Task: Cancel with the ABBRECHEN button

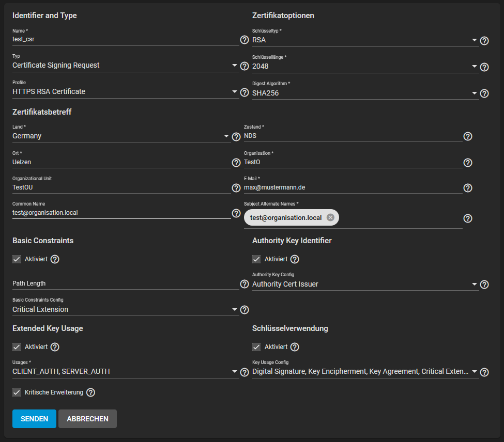Action: pos(87,419)
